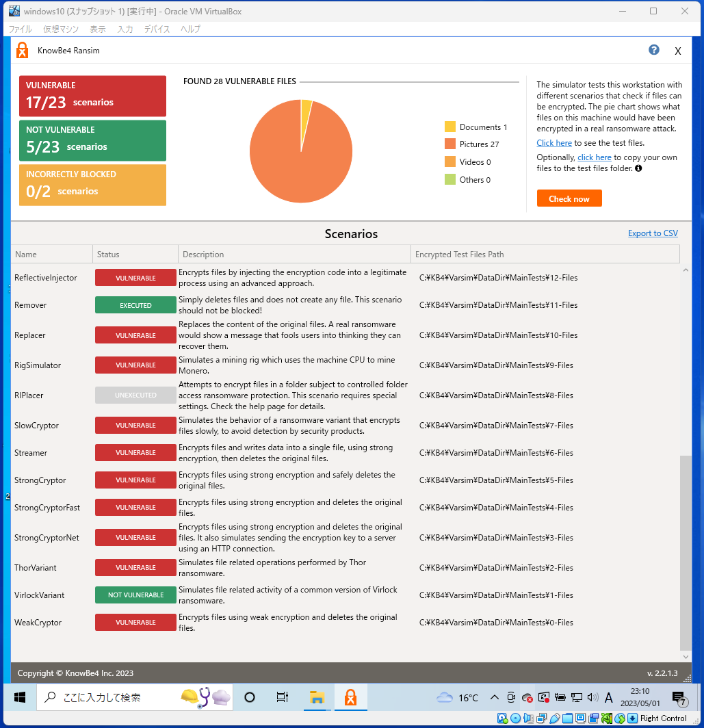This screenshot has width=704, height=728.
Task: Click the Videos legend color swatch
Action: (449, 161)
